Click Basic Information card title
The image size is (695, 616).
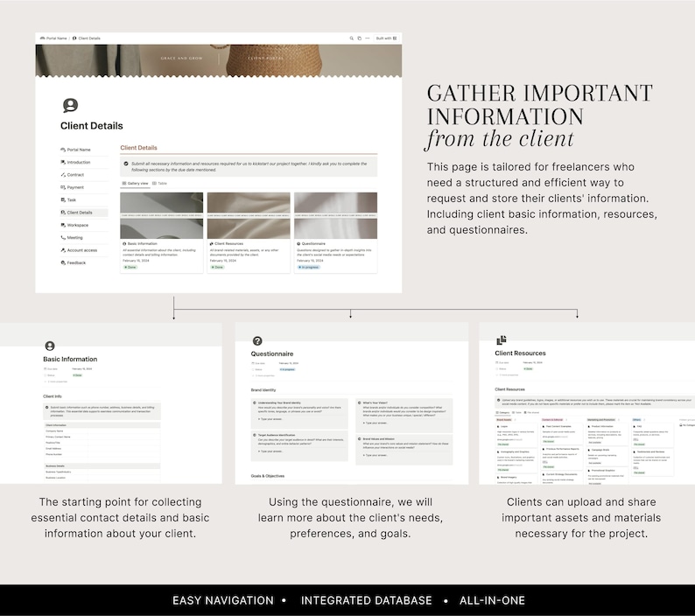point(143,244)
